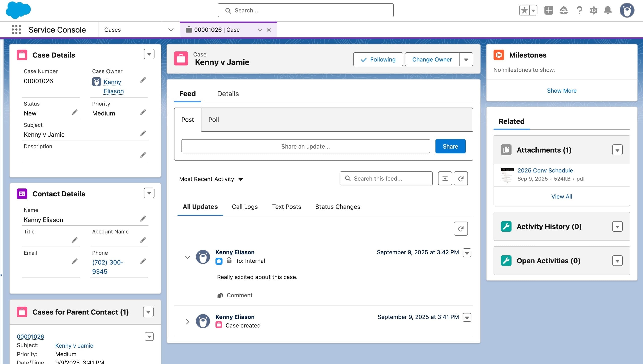Image resolution: width=643 pixels, height=364 pixels.
Task: Edit contact Name with the pencil icon
Action: (143, 219)
